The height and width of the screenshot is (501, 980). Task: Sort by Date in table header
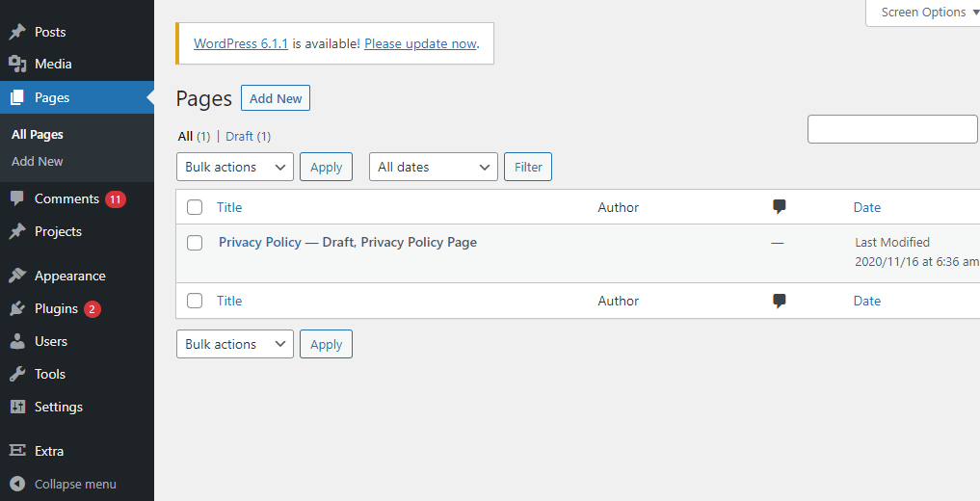pos(867,207)
